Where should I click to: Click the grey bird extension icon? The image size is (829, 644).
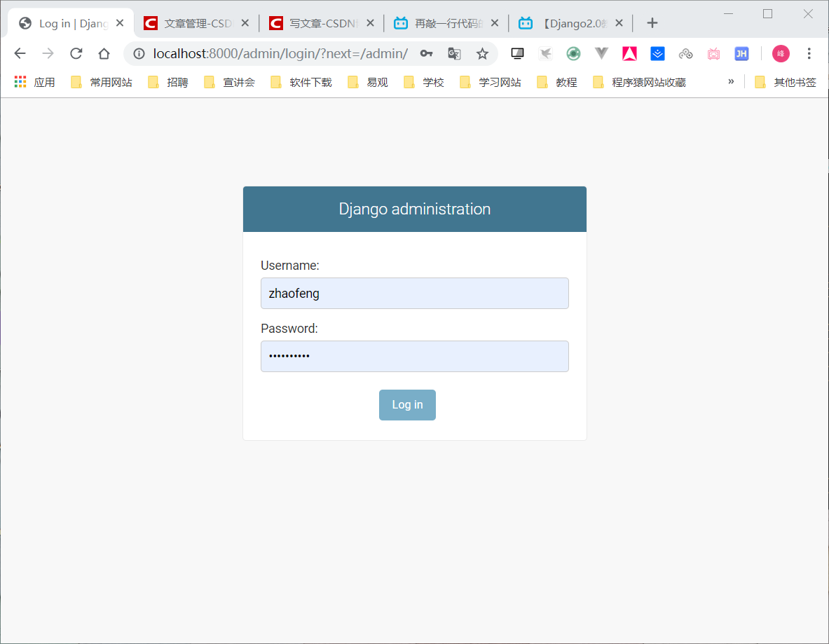pyautogui.click(x=546, y=53)
